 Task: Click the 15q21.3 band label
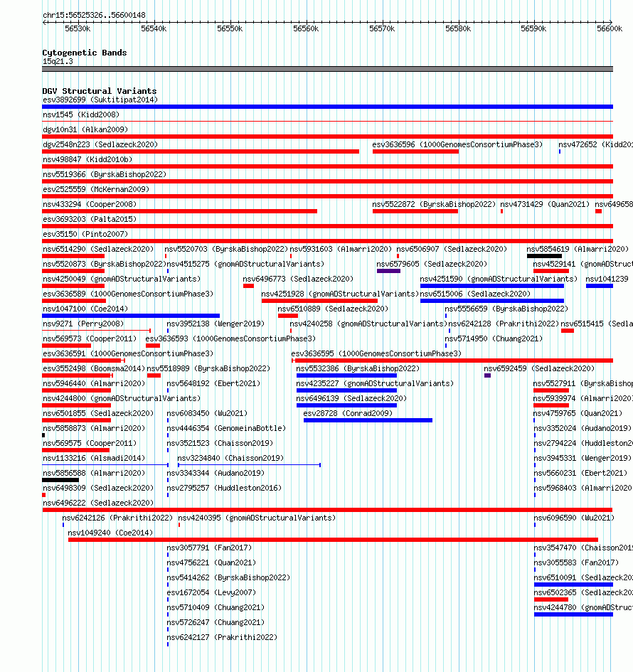click(x=58, y=61)
